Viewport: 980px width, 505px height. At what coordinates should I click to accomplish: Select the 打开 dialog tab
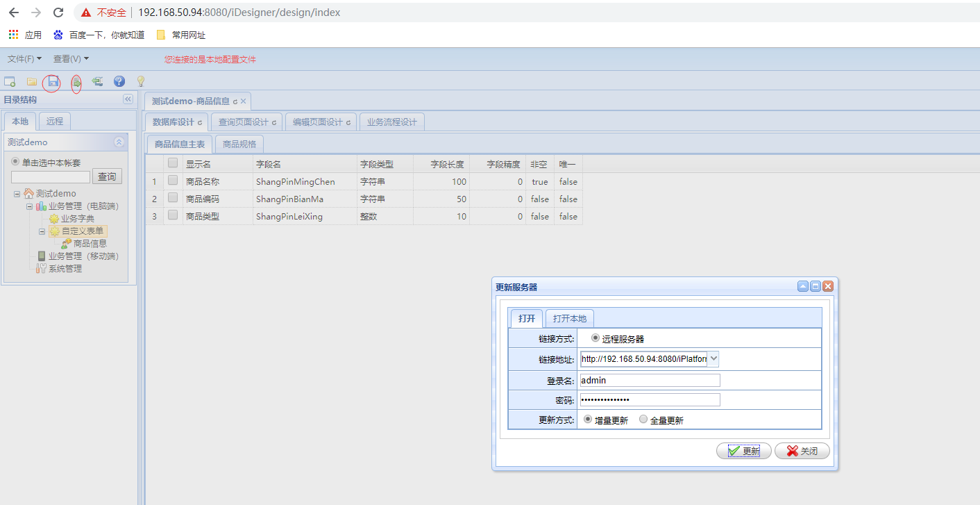pos(527,318)
